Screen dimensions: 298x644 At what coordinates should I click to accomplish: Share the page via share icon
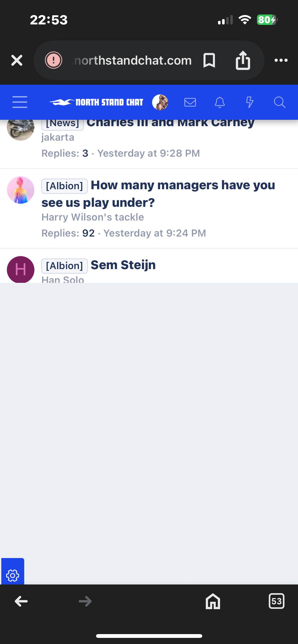point(243,60)
